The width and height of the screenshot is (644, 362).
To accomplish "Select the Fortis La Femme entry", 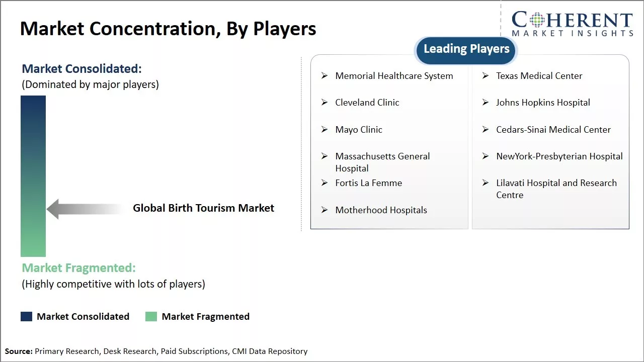I will pyautogui.click(x=368, y=183).
